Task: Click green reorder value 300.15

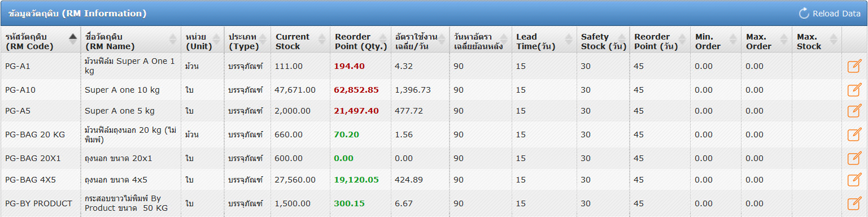Action: 350,203
